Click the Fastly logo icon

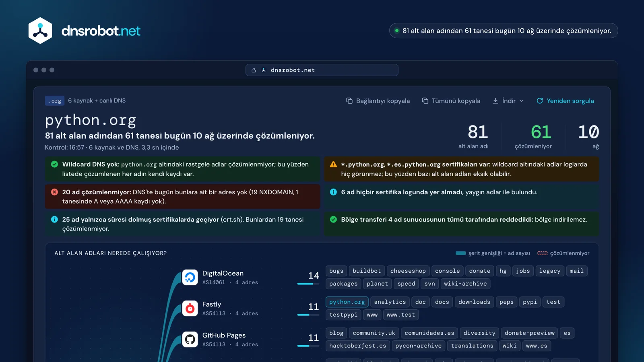[x=190, y=308]
